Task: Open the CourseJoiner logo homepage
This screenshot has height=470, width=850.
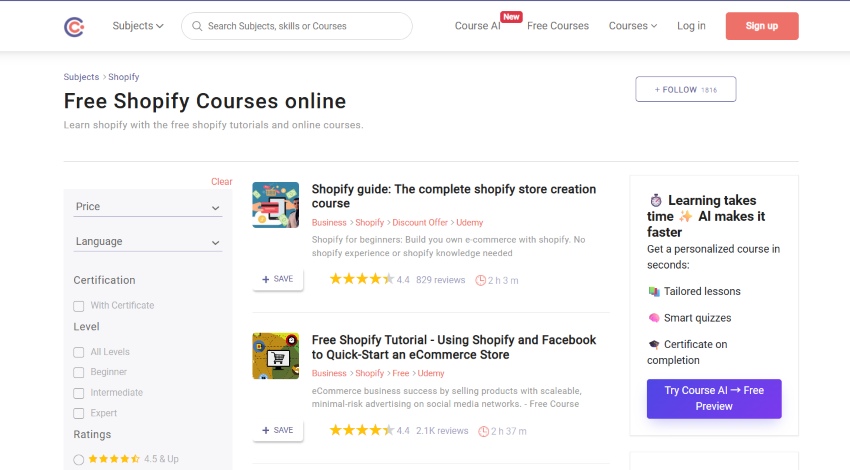Action: point(74,26)
